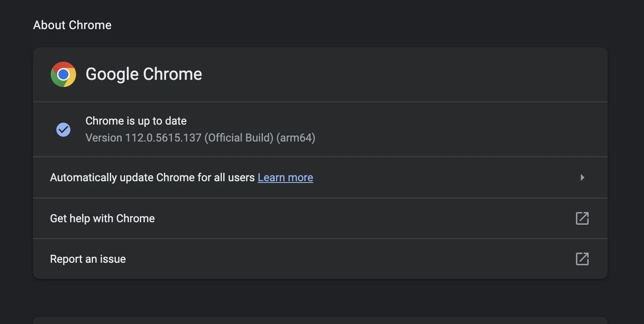Click the partially visible card at the bottom
Image resolution: width=644 pixels, height=324 pixels.
point(320,320)
